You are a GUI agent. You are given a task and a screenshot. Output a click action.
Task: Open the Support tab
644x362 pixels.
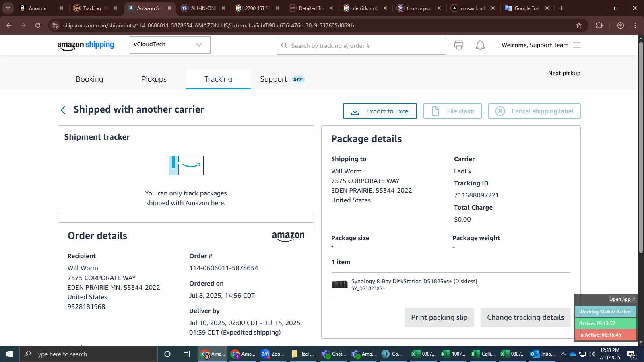[282, 79]
